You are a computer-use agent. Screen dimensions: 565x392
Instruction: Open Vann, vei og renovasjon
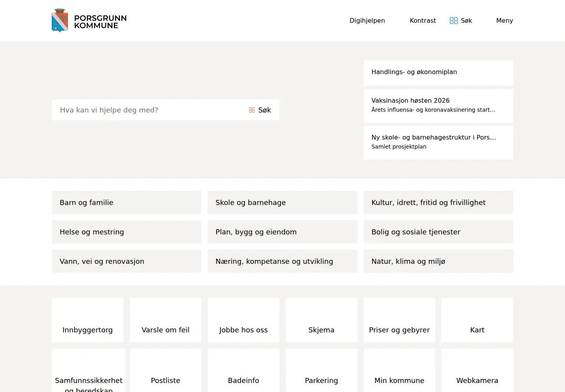(x=126, y=261)
